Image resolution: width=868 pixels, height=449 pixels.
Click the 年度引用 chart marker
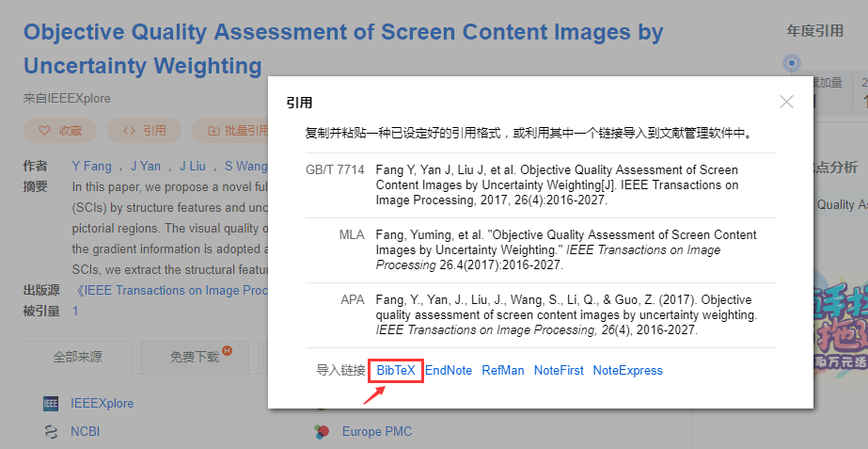coord(792,63)
